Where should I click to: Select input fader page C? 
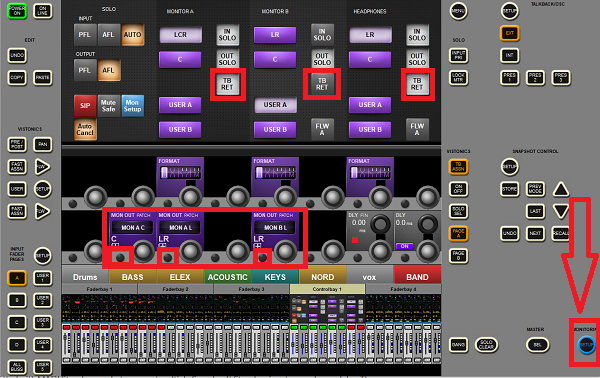pos(17,323)
